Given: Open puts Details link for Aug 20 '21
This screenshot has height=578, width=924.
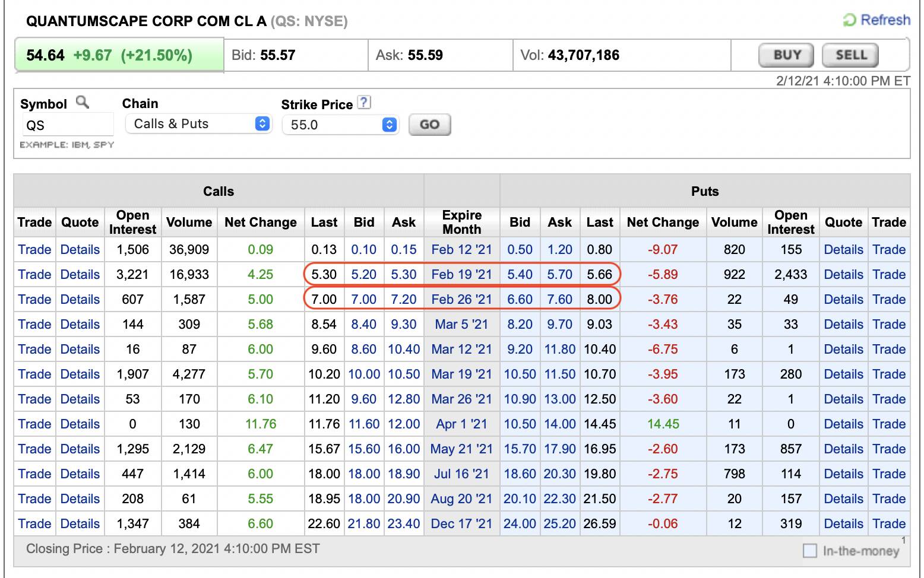Looking at the screenshot, I should [x=843, y=498].
